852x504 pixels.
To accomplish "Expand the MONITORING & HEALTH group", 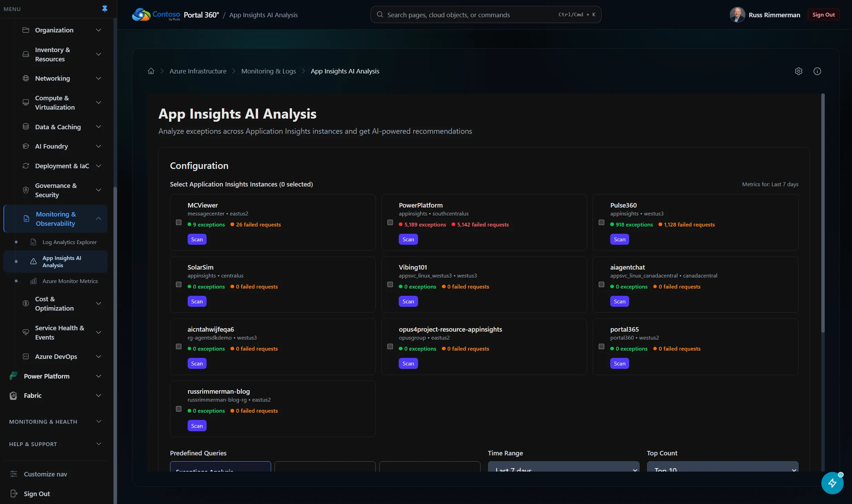I will tap(55, 422).
